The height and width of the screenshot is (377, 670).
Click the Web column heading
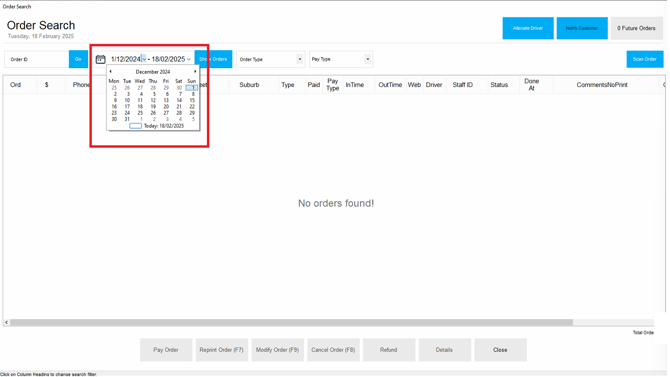click(414, 85)
